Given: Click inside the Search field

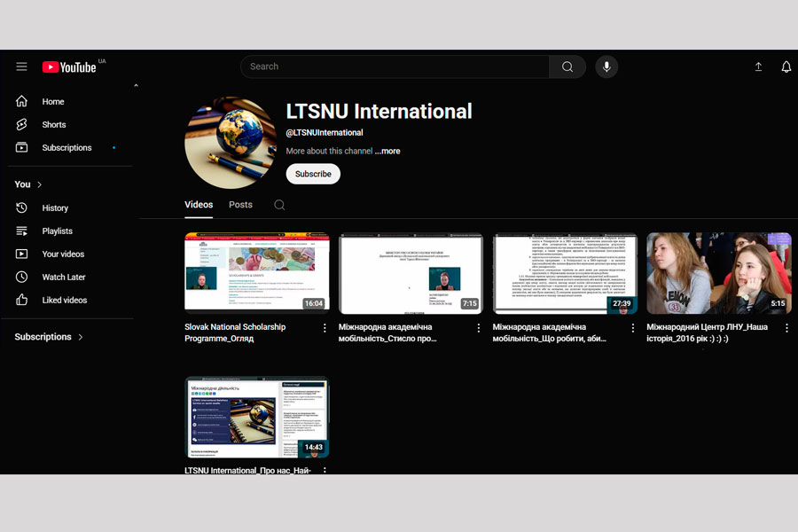Looking at the screenshot, I should tap(395, 66).
